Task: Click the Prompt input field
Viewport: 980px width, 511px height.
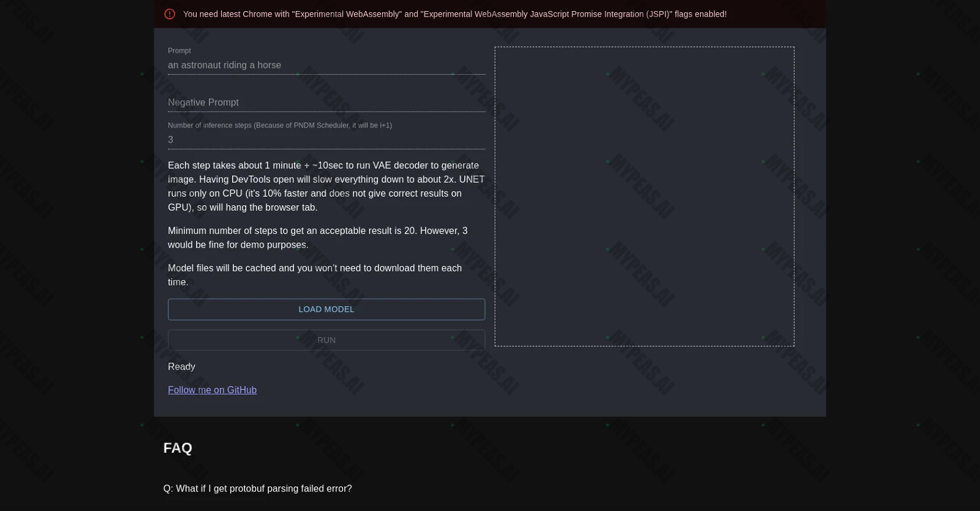Action: [x=326, y=65]
